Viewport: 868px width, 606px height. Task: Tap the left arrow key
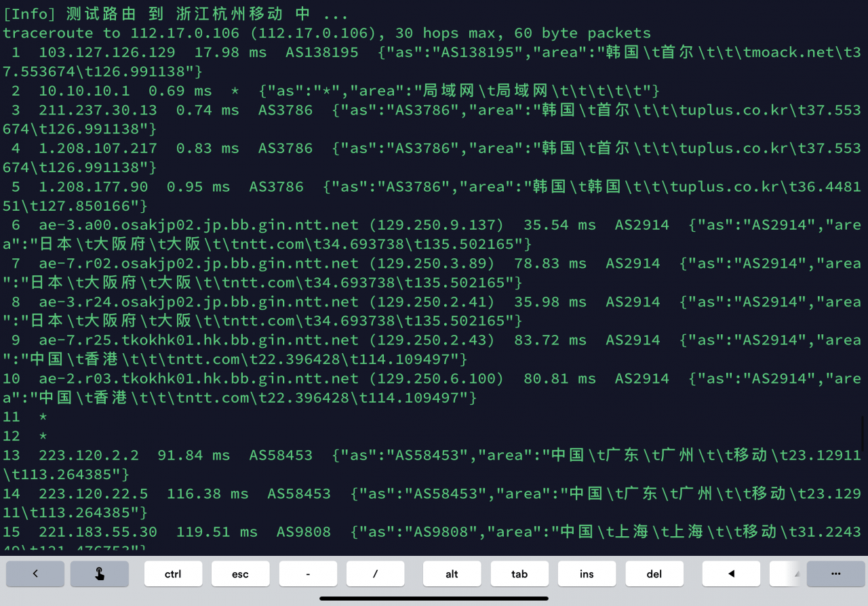731,573
